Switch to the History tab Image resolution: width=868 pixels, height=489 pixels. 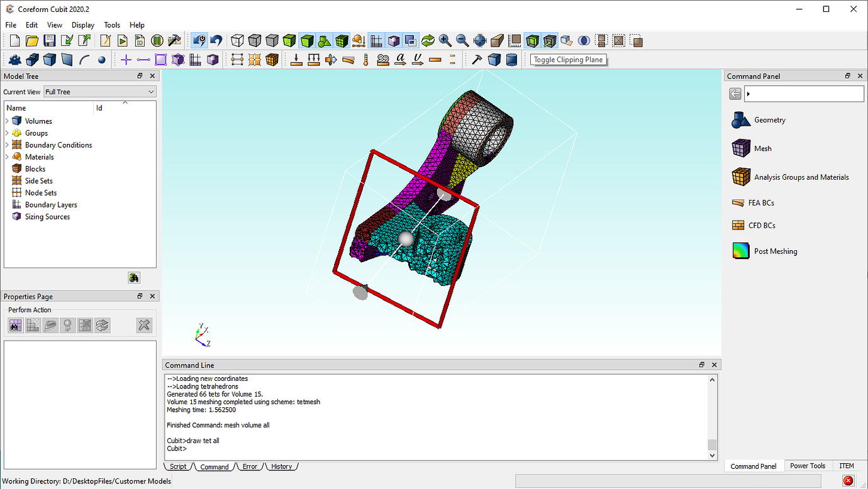[282, 466]
